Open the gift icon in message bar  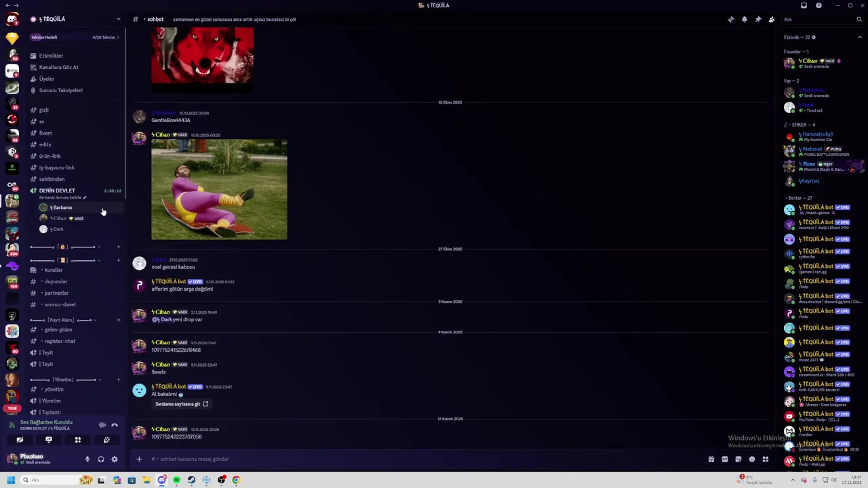711,459
